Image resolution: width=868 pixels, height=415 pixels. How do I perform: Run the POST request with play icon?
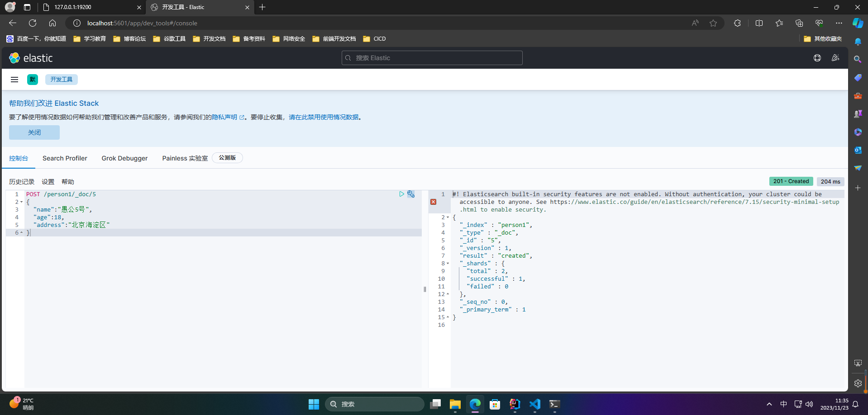(401, 194)
